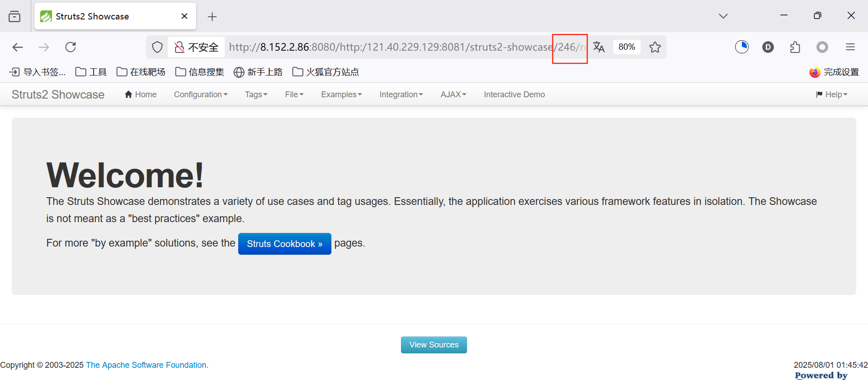This screenshot has height=380, width=868.
Task: Click the 完成设置 Firefox button
Action: (x=834, y=72)
